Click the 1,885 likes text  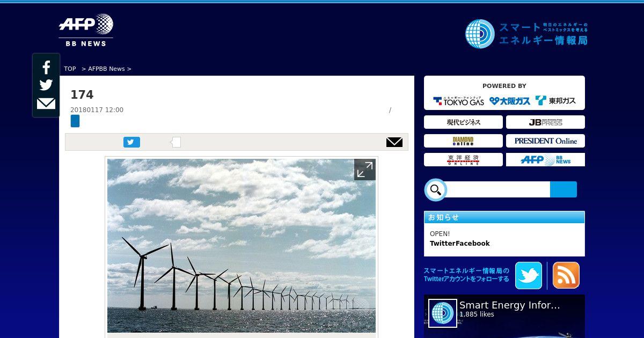[477, 314]
